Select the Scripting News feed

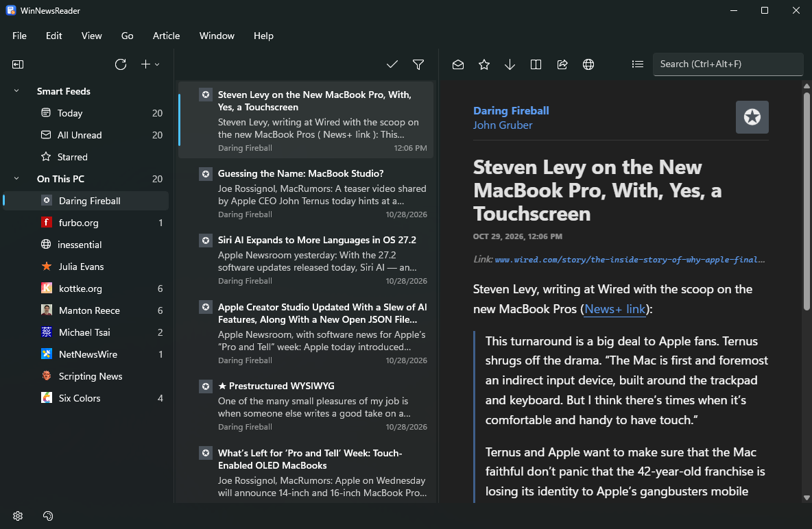pyautogui.click(x=86, y=376)
